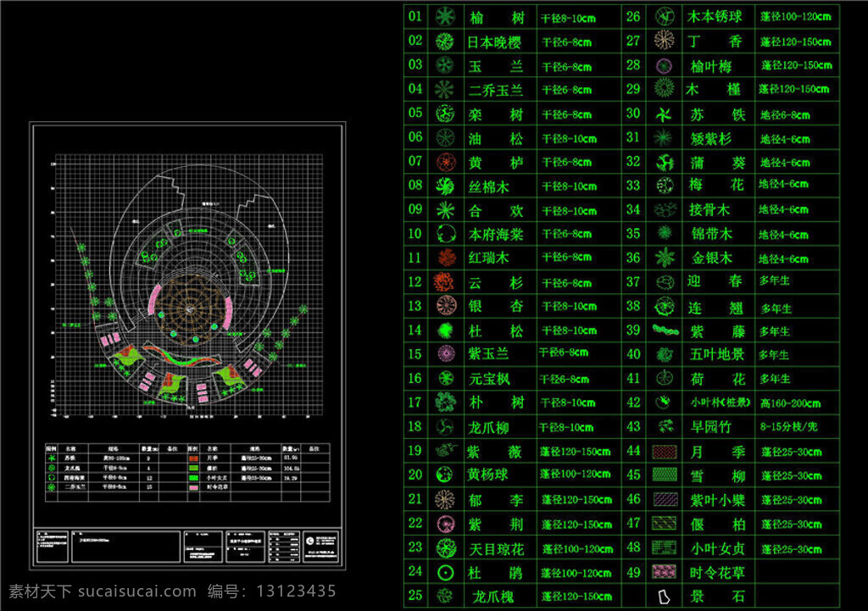Select the 紫藤 vine symbol in row 39

[665, 330]
